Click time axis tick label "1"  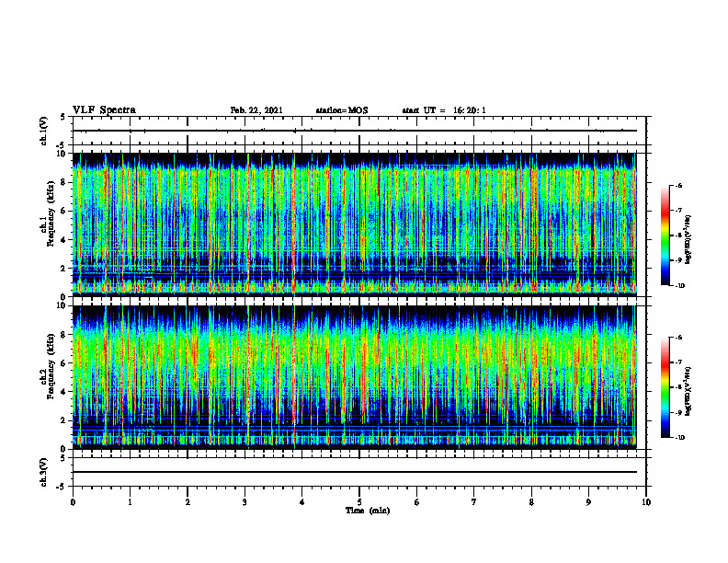pos(130,502)
